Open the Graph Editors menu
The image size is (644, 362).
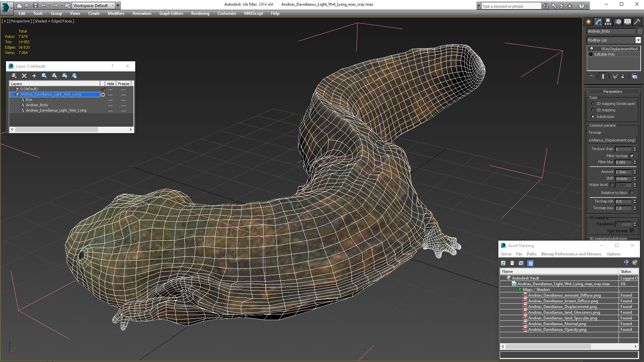click(171, 13)
